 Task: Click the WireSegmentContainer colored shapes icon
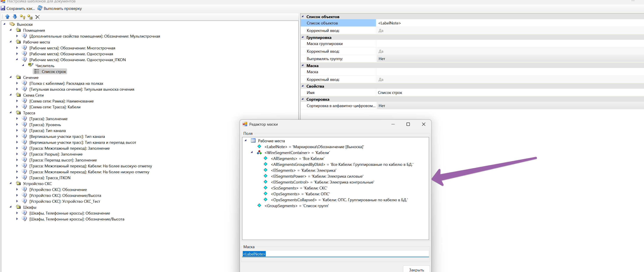[x=259, y=152]
